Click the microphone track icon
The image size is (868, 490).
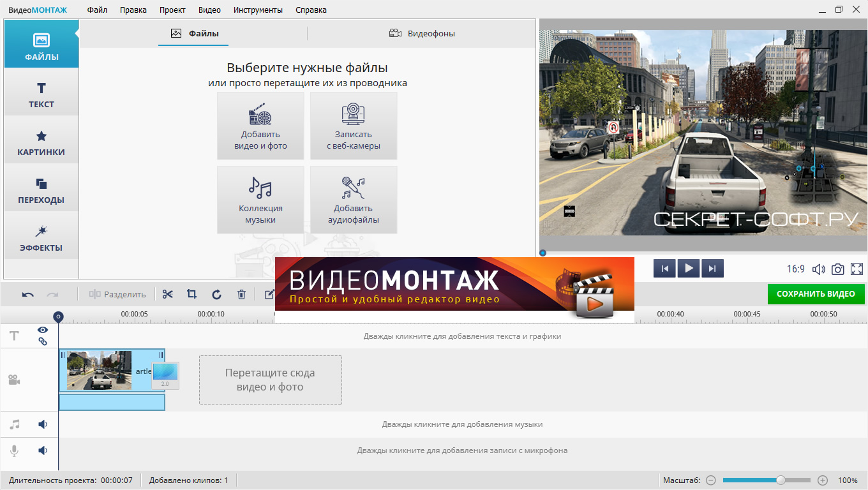[x=14, y=450]
